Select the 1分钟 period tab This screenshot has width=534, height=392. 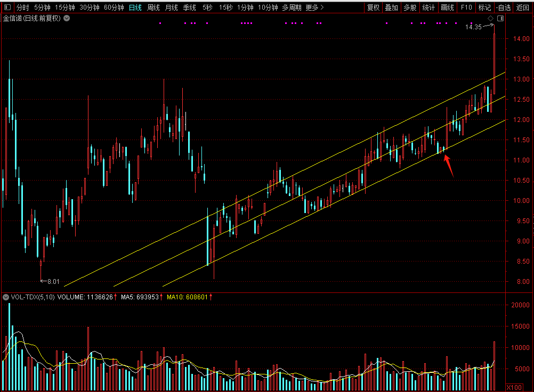click(x=245, y=7)
